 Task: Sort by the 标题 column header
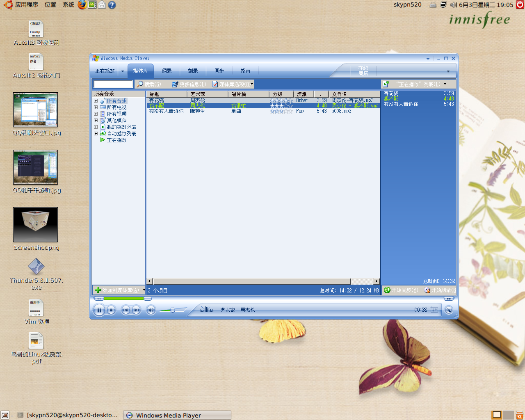tap(167, 94)
